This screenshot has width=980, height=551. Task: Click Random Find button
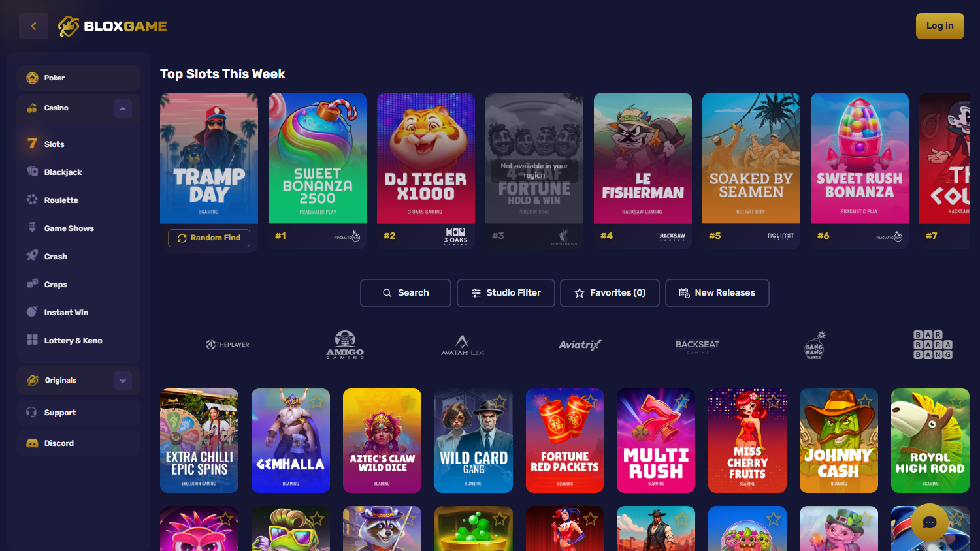coord(209,238)
